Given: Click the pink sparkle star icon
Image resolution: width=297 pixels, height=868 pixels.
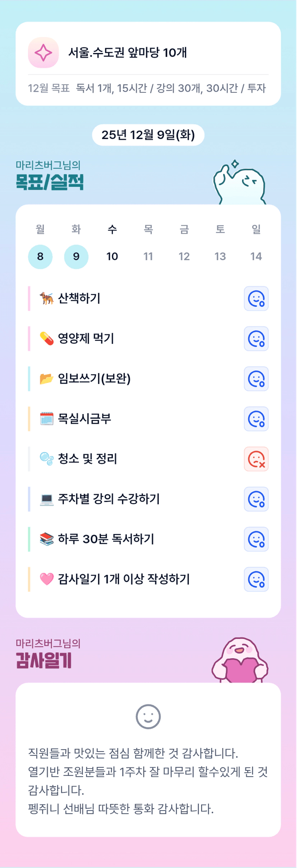Looking at the screenshot, I should click(43, 52).
